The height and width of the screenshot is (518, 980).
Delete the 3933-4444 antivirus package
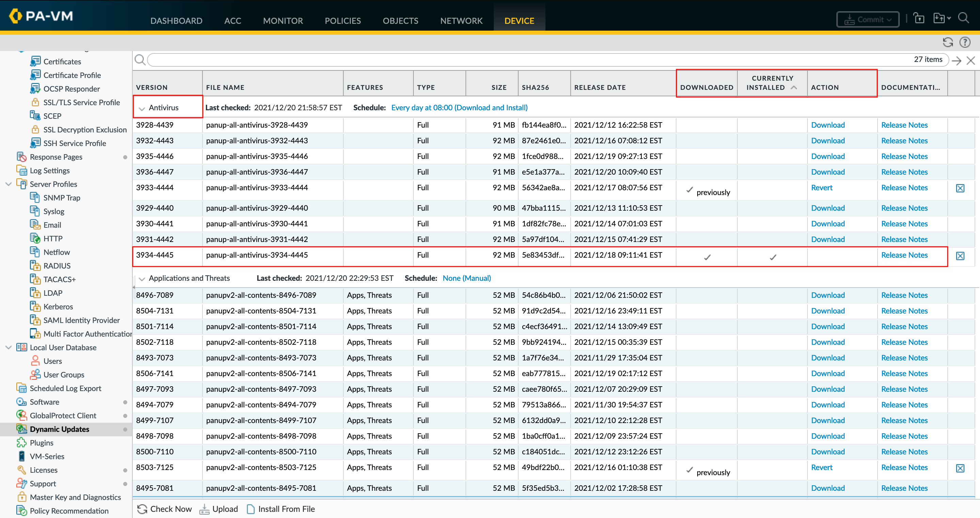[x=960, y=188]
